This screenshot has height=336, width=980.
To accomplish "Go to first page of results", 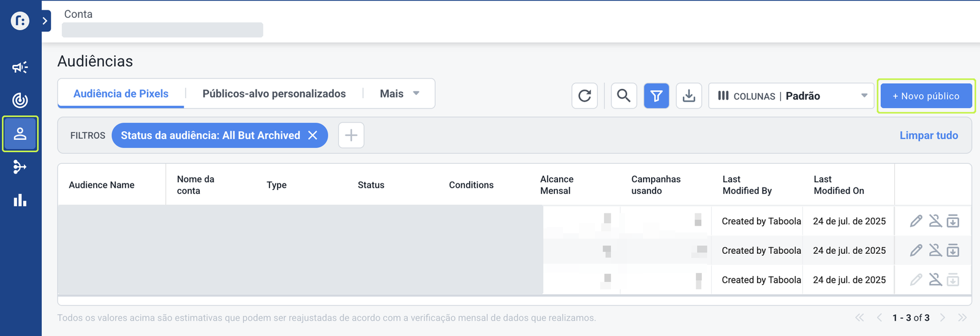I will pyautogui.click(x=860, y=318).
